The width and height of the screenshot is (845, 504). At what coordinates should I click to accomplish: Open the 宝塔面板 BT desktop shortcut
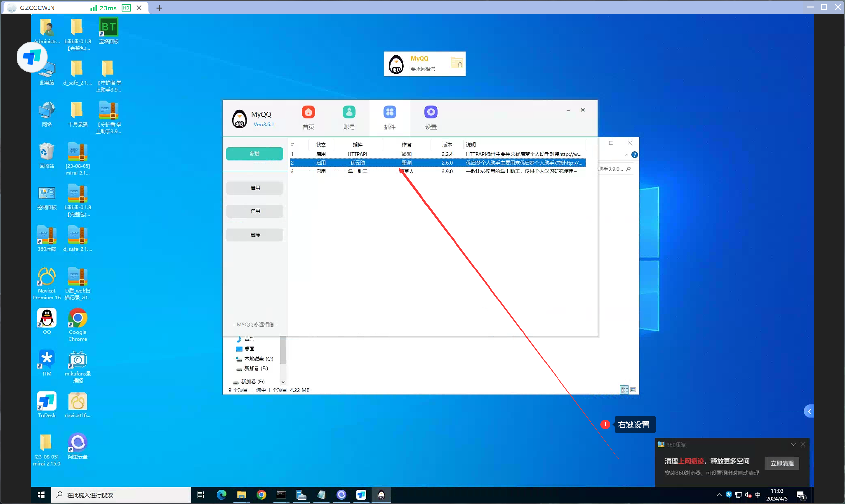tap(109, 31)
